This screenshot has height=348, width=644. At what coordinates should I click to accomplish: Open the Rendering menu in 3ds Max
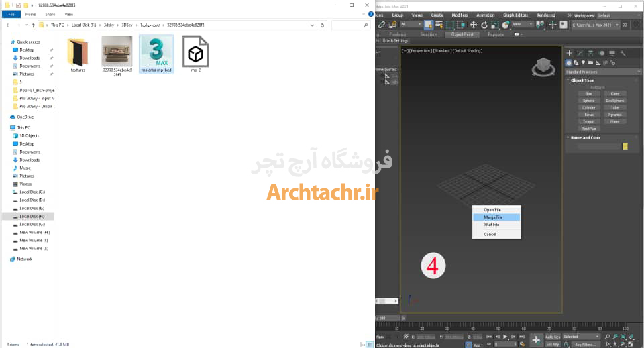click(545, 15)
